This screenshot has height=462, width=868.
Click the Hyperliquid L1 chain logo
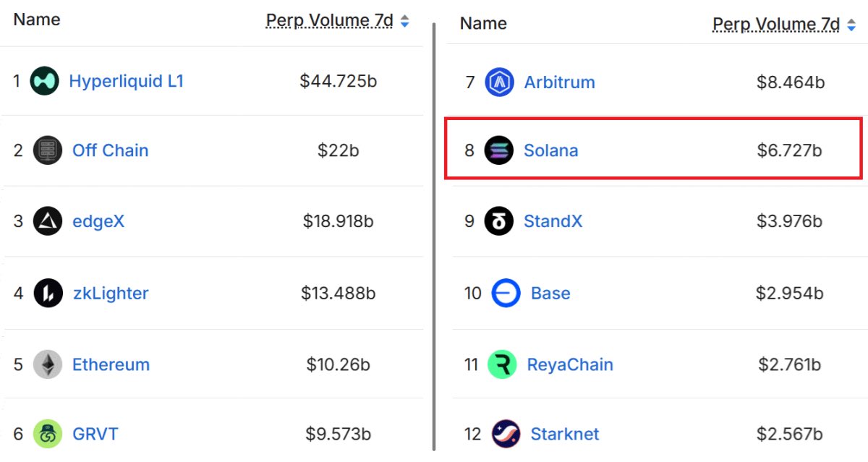[x=44, y=81]
